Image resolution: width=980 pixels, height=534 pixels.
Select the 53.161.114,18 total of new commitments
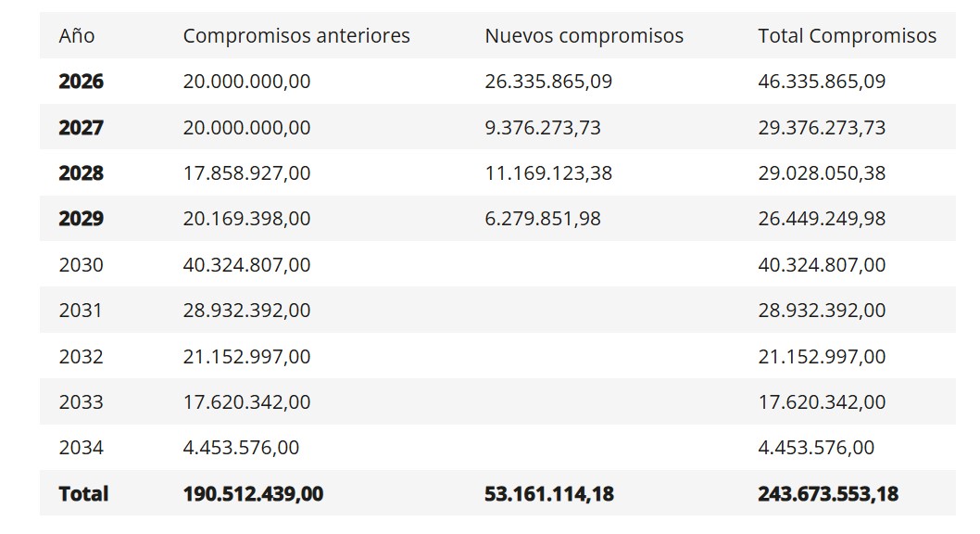tap(549, 493)
